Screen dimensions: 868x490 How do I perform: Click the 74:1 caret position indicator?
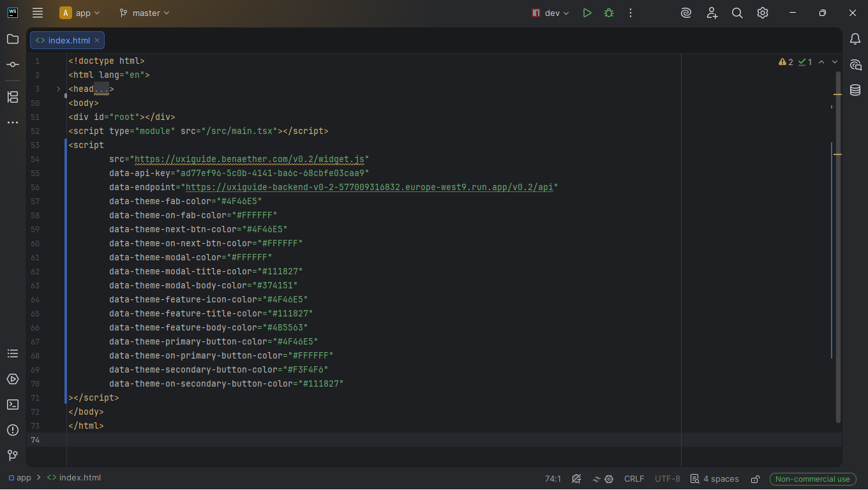(553, 479)
